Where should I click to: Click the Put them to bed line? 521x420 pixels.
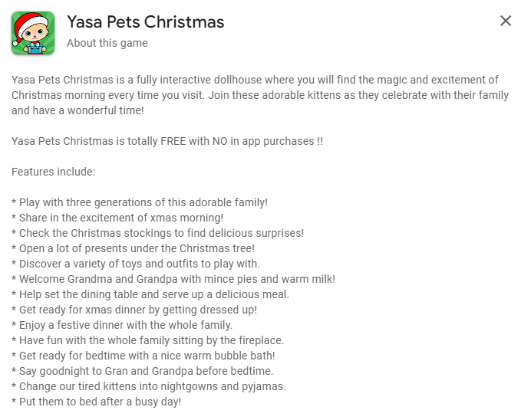click(x=97, y=402)
